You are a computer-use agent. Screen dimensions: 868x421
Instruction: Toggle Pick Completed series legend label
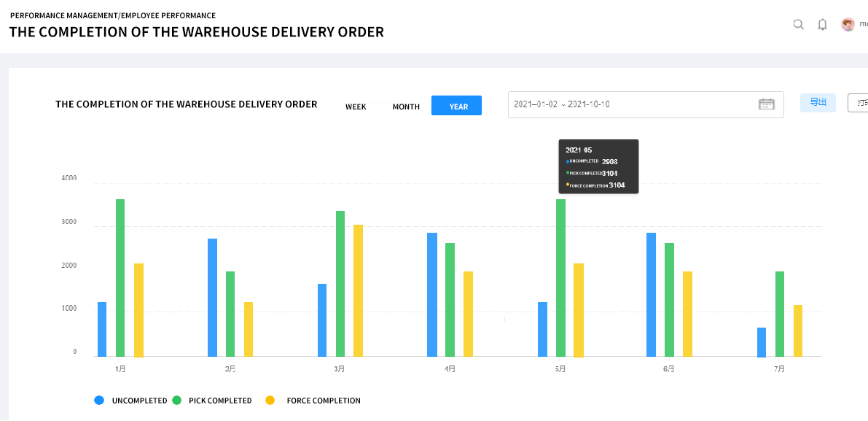(220, 401)
